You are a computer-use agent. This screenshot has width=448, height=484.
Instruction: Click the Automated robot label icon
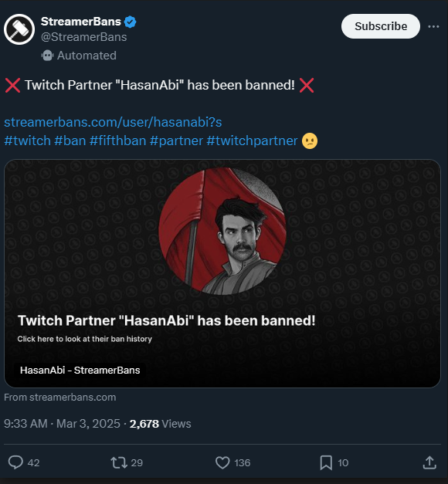point(47,56)
